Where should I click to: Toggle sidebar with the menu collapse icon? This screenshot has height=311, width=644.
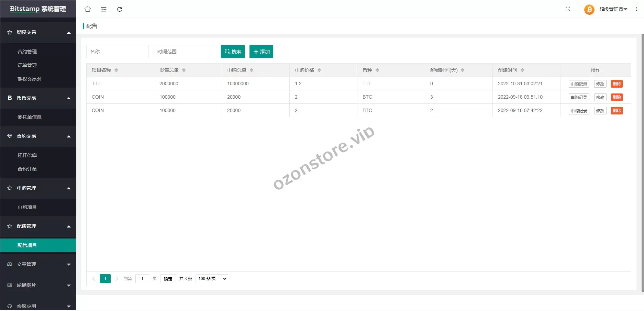tap(104, 9)
